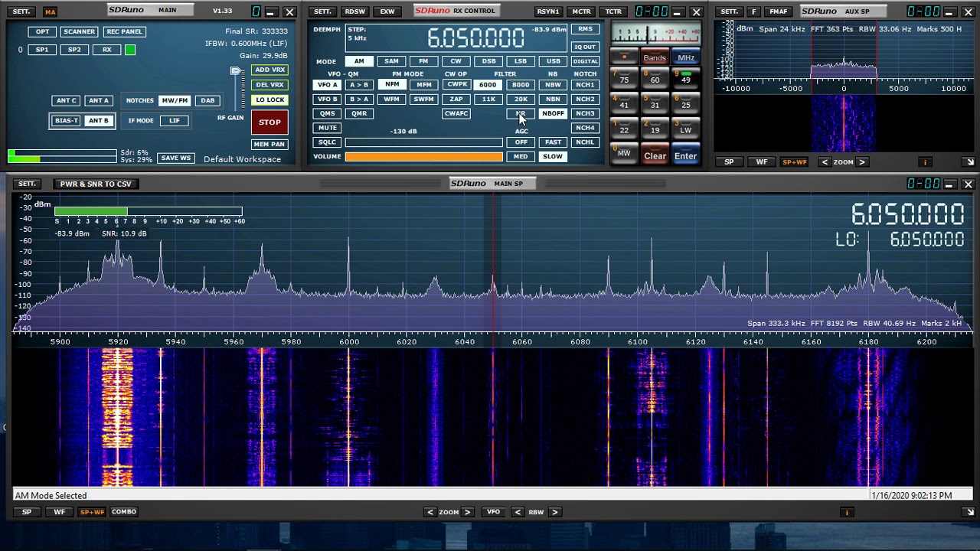Screen dimensions: 980x551
Task: Open the SCANNER panel
Action: (79, 31)
